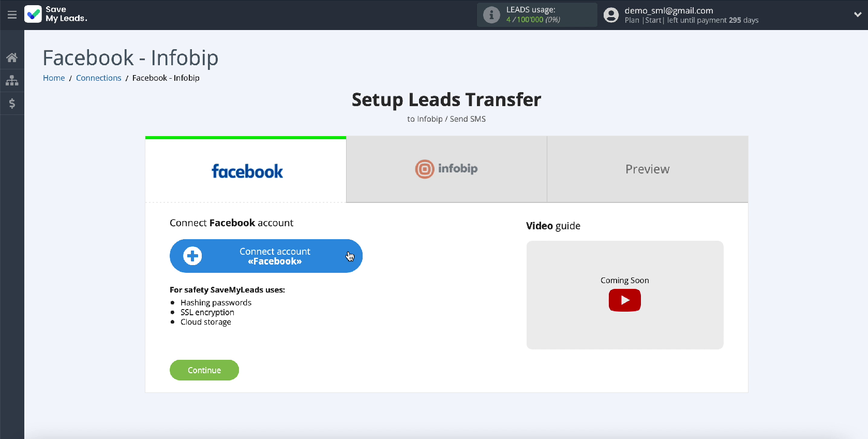868x439 pixels.
Task: Click the 'Connect Facebook account' label
Action: pos(231,223)
